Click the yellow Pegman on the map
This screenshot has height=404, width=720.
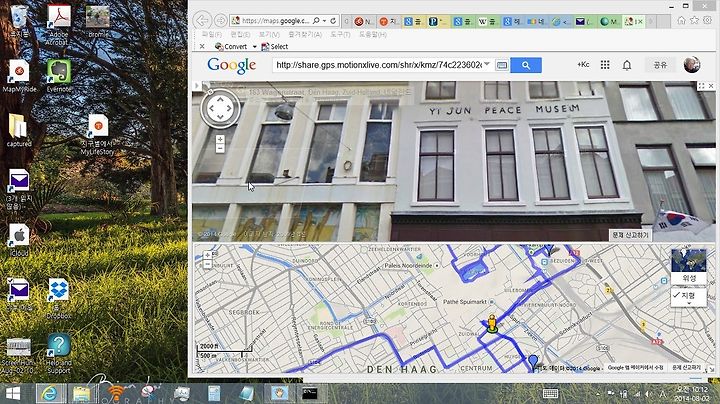[x=492, y=323]
